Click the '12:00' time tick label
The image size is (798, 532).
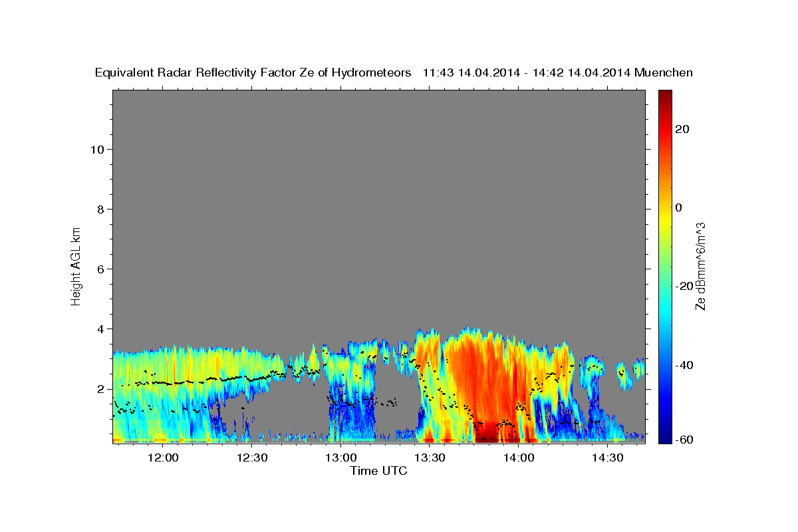163,458
